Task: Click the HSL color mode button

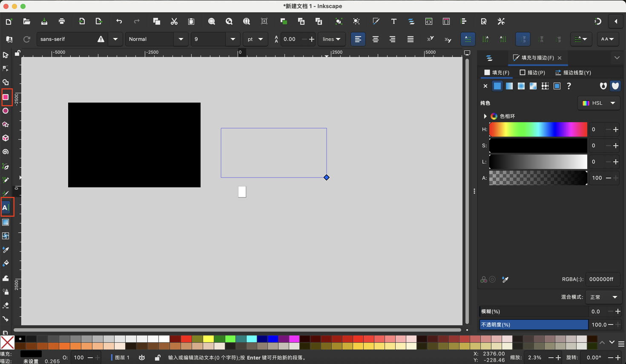Action: [599, 103]
